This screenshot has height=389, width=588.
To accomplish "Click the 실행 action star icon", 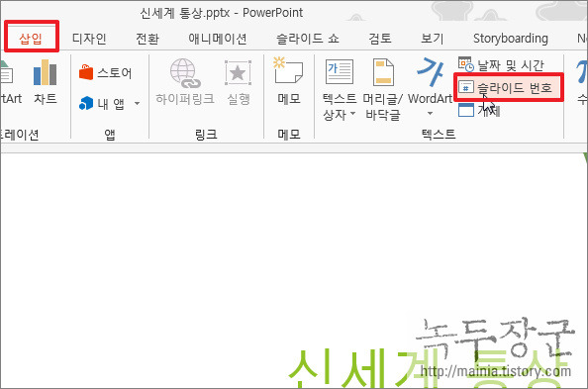I will pos(238,73).
